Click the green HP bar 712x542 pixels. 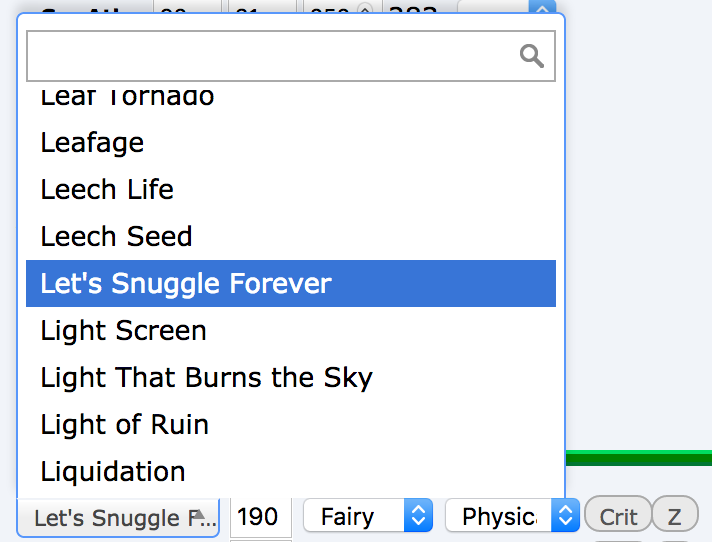pyautogui.click(x=639, y=458)
